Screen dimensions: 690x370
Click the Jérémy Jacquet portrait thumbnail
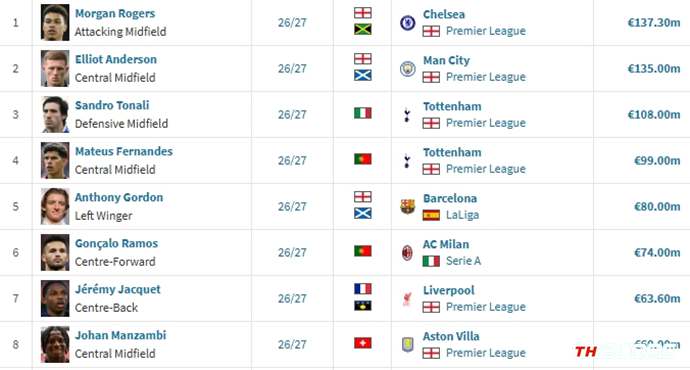pyautogui.click(x=55, y=299)
